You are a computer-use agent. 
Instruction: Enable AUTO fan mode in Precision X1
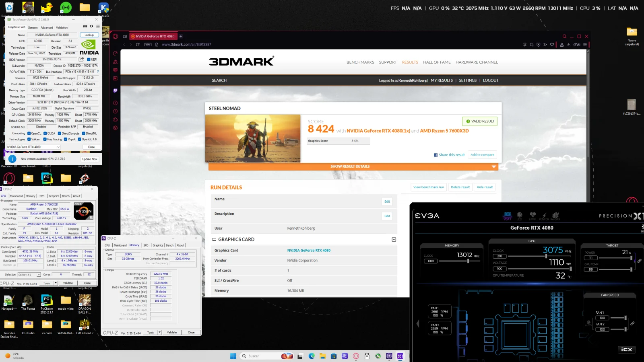[588, 323]
